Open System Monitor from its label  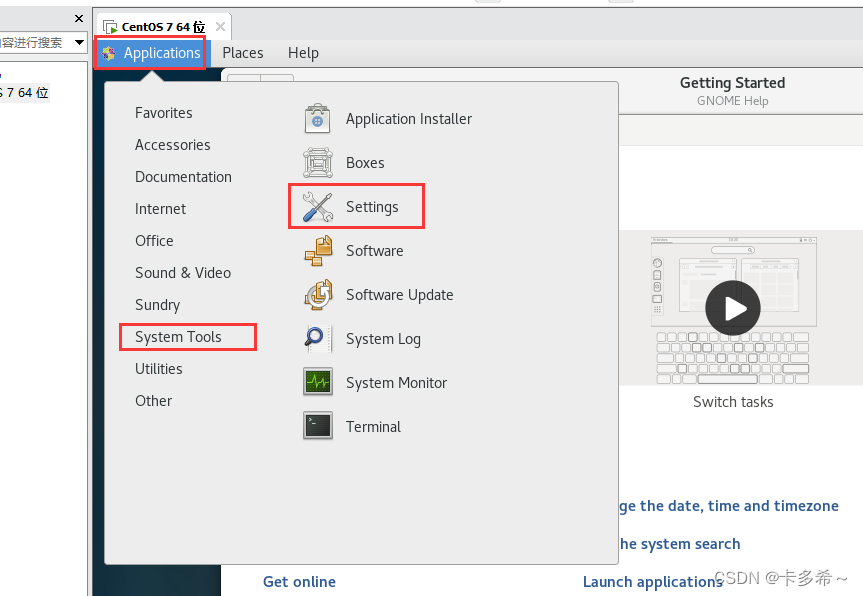tap(396, 382)
